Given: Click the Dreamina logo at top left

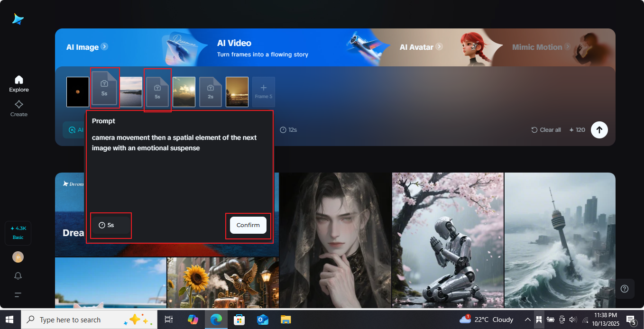Looking at the screenshot, I should point(18,19).
